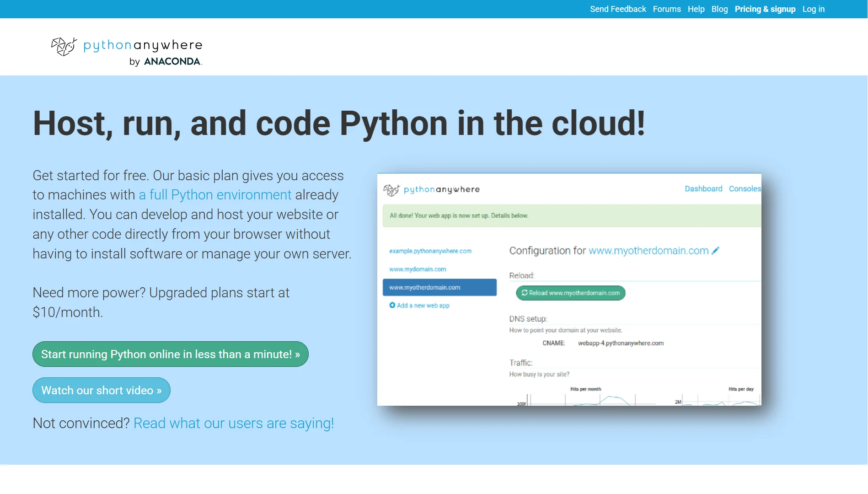Click the 'Need more power?' pricing text

161,302
